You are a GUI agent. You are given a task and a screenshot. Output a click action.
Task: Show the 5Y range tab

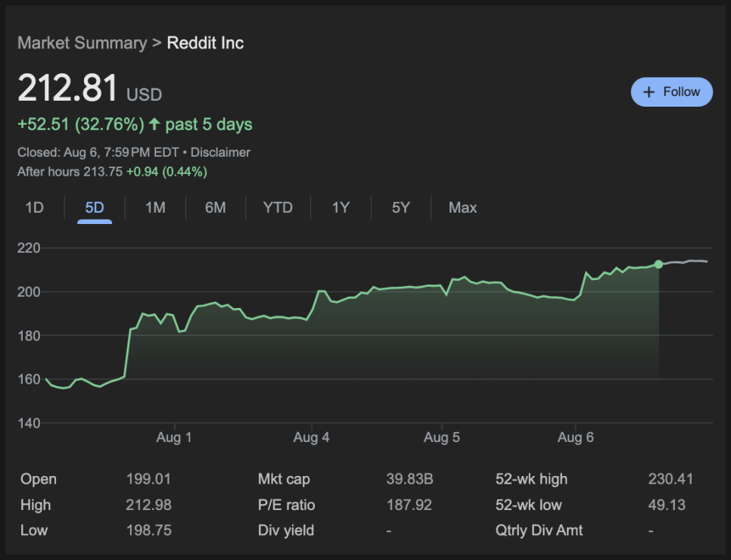401,207
